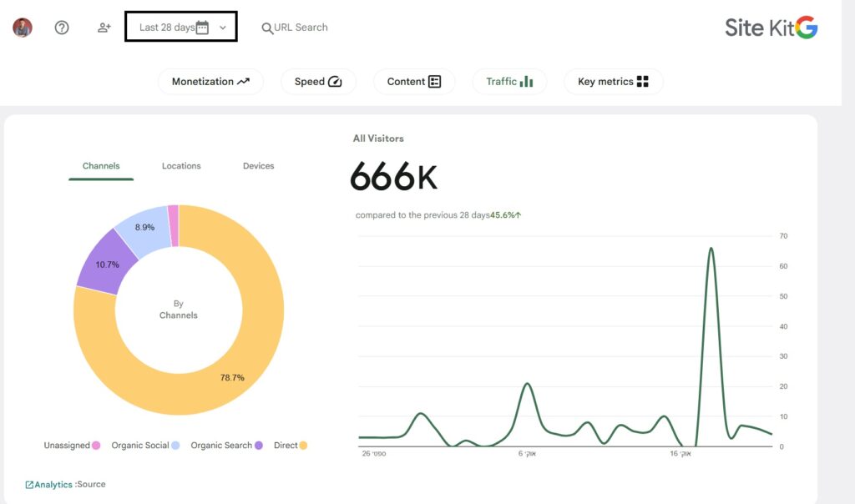
Task: Click the add user icon
Action: point(104,28)
